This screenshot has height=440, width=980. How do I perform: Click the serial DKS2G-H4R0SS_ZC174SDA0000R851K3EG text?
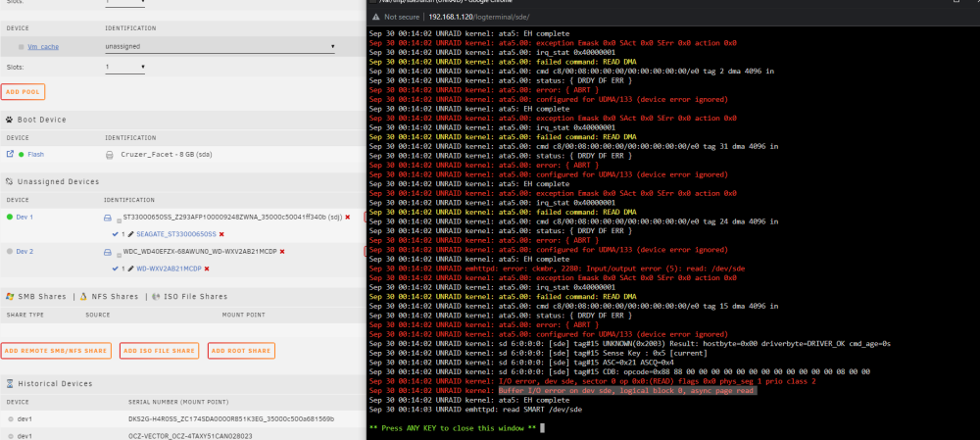231,419
